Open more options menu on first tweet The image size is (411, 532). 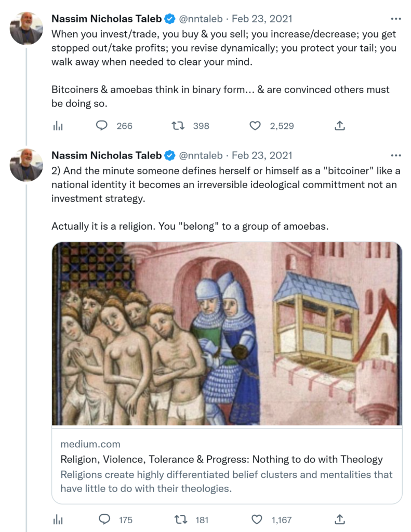pyautogui.click(x=396, y=19)
